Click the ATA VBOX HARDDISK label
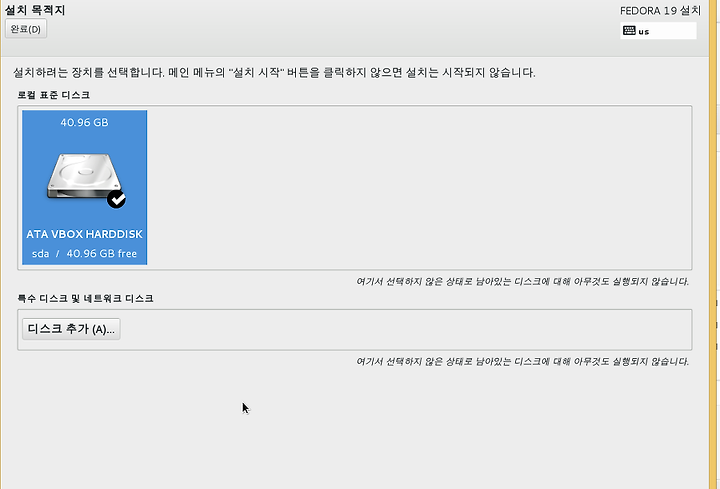Screen dimensions: 720x489 [x=84, y=234]
